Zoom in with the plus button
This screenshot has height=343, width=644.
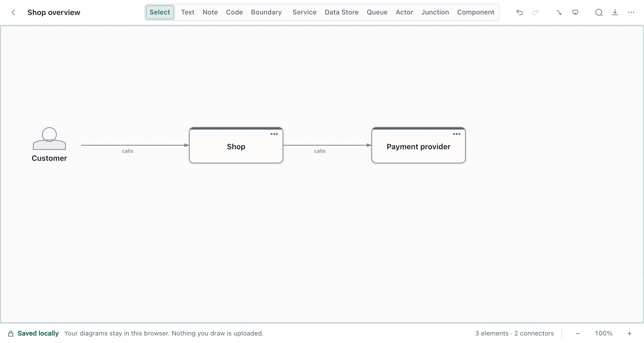(x=630, y=333)
